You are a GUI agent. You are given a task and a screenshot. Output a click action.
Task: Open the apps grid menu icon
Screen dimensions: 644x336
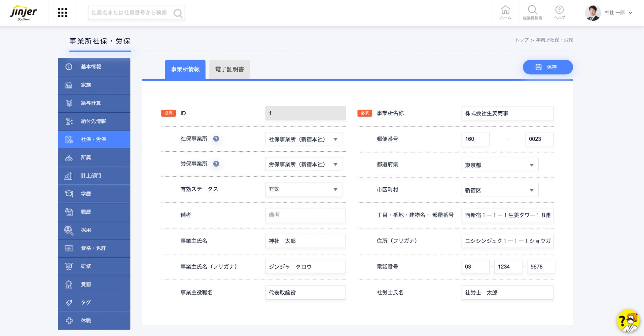pos(62,13)
